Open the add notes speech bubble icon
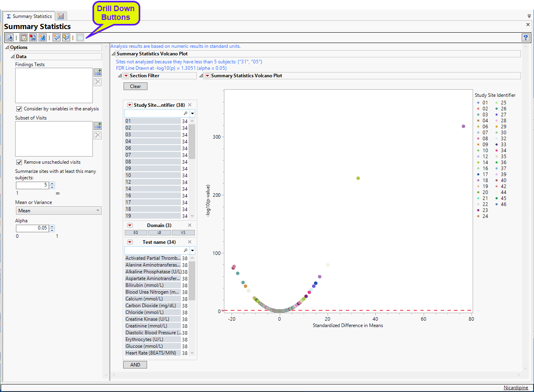Screen dimensions: 534x392 56,37
